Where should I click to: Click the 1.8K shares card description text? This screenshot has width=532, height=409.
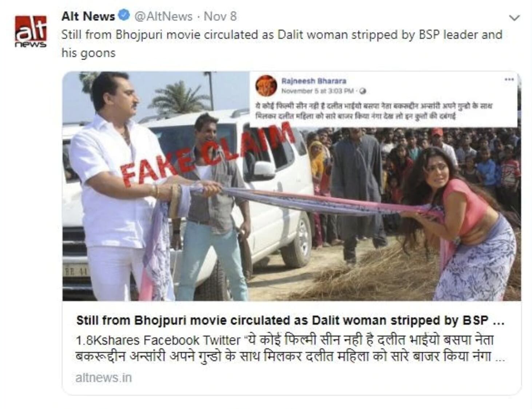coord(290,348)
